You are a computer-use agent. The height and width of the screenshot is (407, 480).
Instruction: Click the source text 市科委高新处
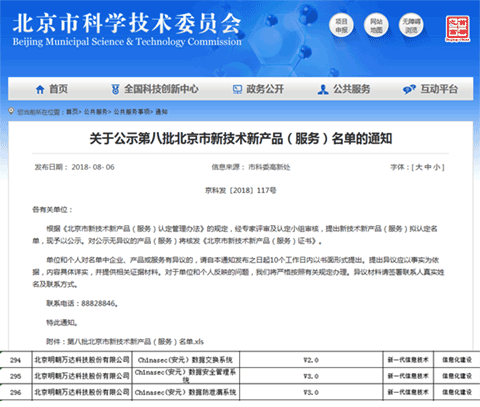point(269,167)
